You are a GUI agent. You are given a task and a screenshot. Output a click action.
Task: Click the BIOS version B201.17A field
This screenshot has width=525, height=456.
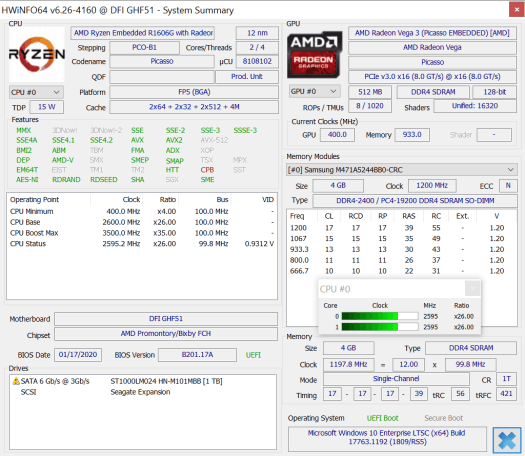pyautogui.click(x=197, y=355)
